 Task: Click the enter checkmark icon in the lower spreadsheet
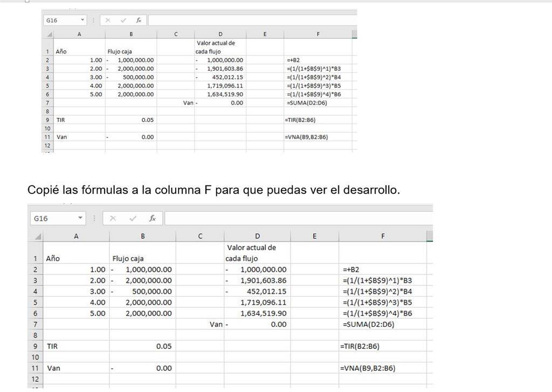point(133,218)
